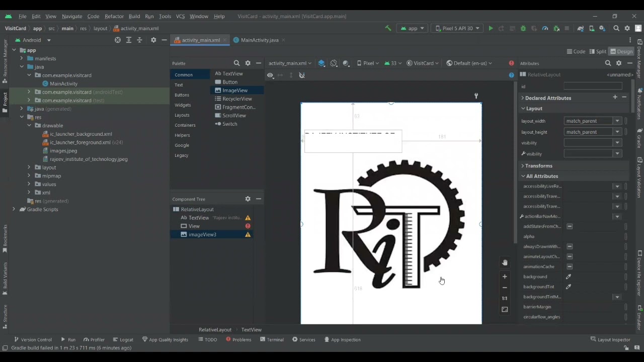
Task: Open the Build menu
Action: point(134,16)
